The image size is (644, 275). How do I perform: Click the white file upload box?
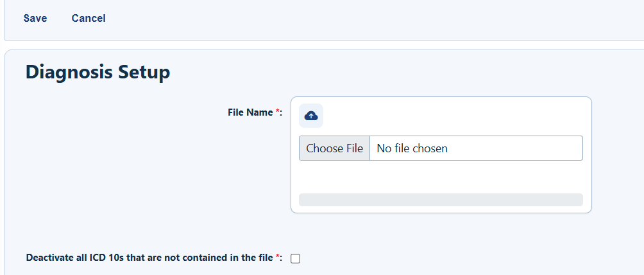point(441,155)
